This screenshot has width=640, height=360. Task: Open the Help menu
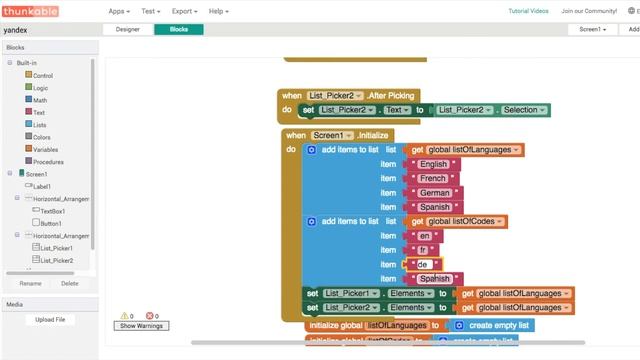coord(218,11)
